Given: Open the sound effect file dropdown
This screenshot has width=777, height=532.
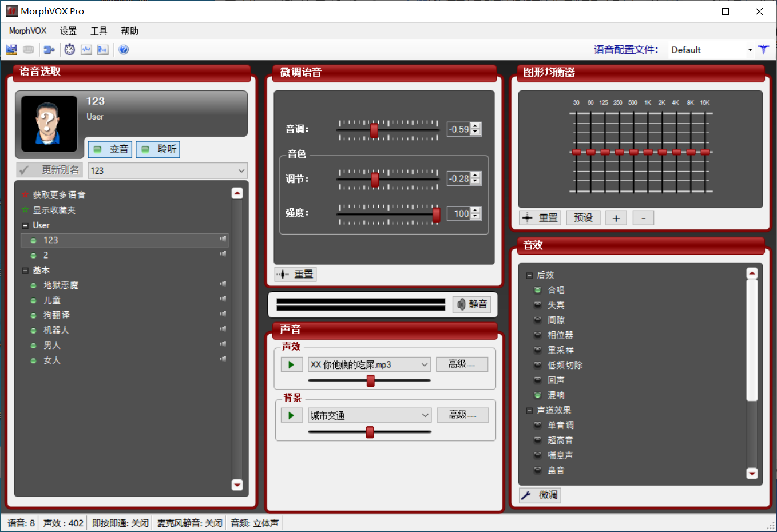Looking at the screenshot, I should pos(425,364).
